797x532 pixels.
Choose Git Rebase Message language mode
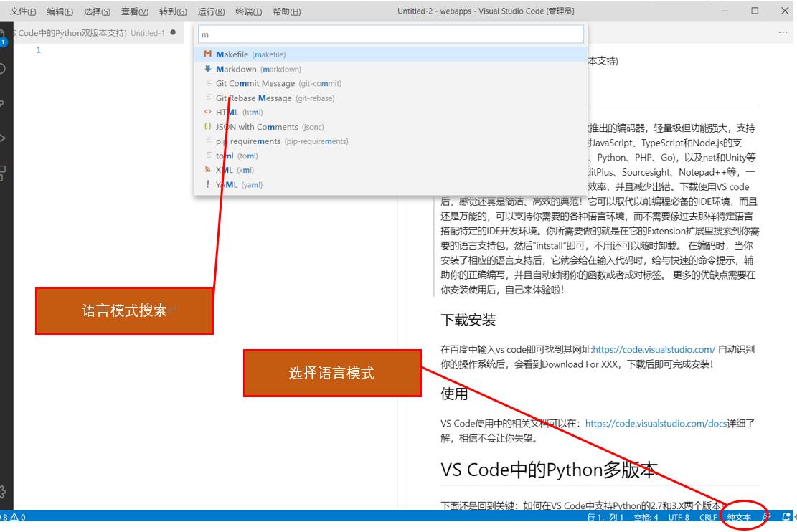tap(391, 98)
